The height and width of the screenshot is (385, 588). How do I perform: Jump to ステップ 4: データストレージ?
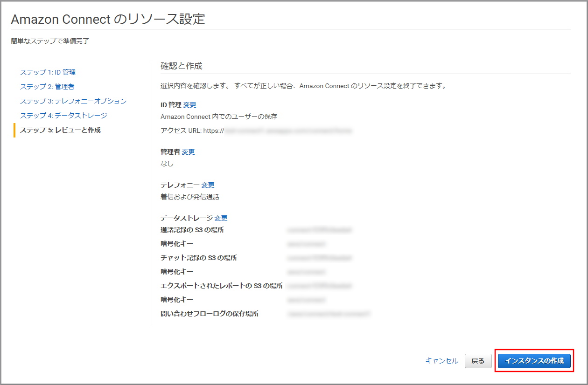[63, 116]
